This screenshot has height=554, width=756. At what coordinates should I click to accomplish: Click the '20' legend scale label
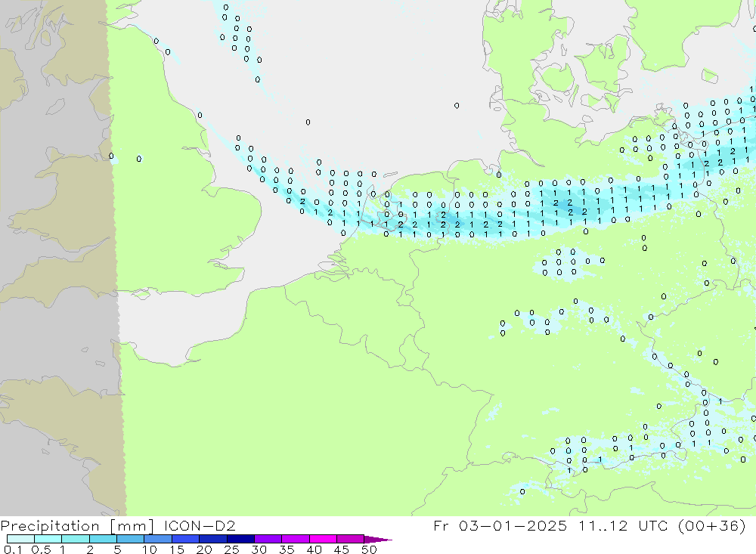click(204, 549)
